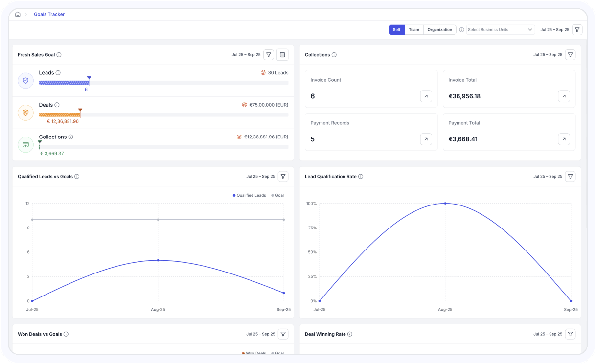The image size is (596, 364).
Task: Toggle Qualified Leads legend in chart
Action: tap(250, 195)
